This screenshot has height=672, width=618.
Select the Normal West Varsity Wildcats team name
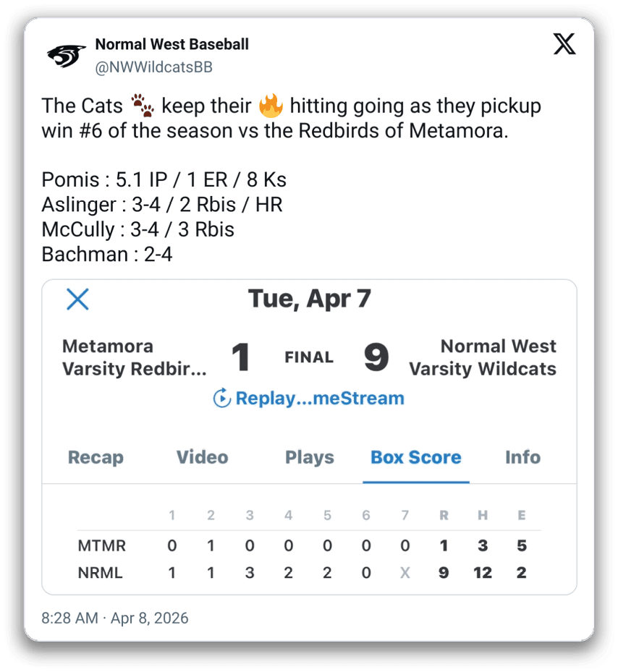pos(483,357)
